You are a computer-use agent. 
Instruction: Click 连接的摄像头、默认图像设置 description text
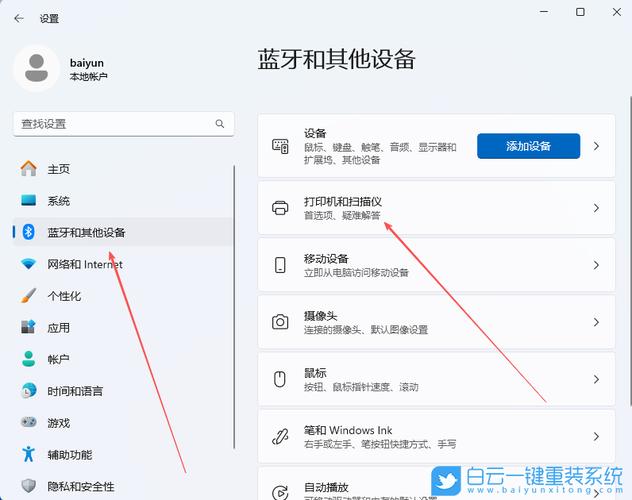coord(366,330)
